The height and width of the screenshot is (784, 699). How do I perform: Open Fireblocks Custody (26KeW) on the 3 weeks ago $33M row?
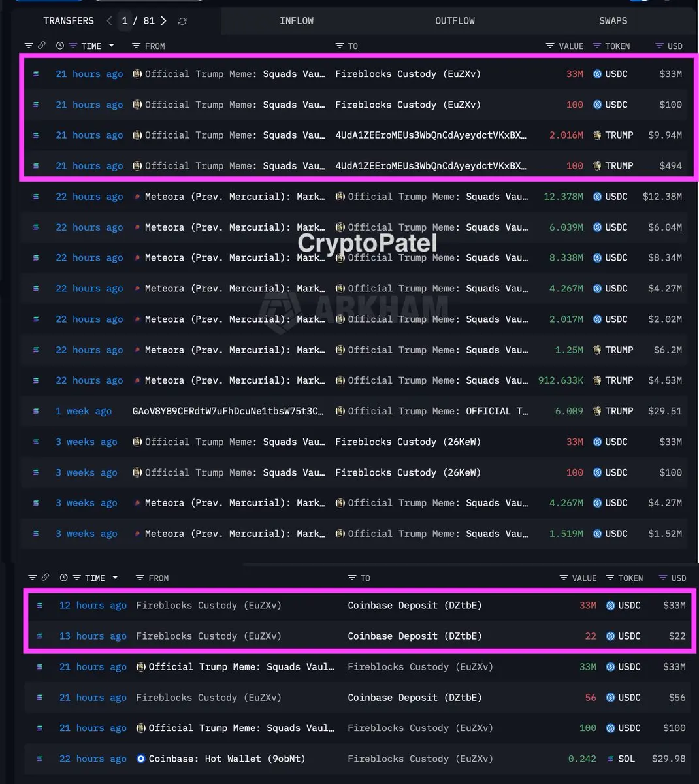[x=408, y=442]
